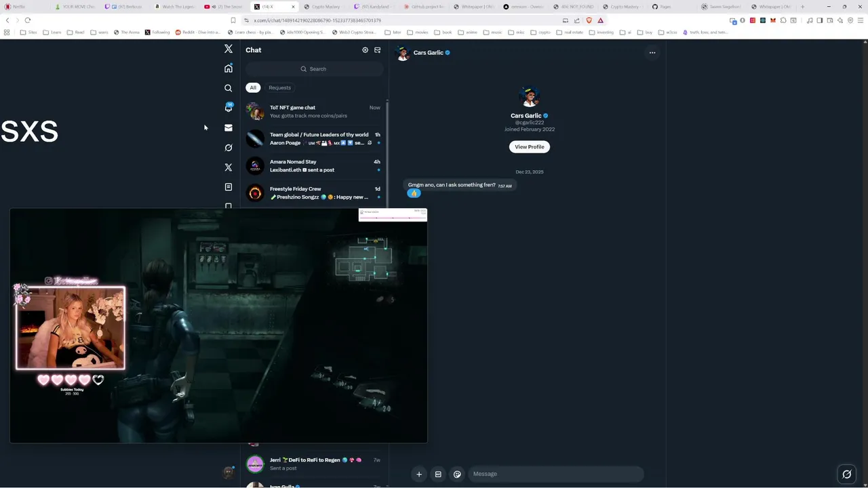Open more options for Cars Garlic chat
The image size is (868, 488).
click(652, 52)
